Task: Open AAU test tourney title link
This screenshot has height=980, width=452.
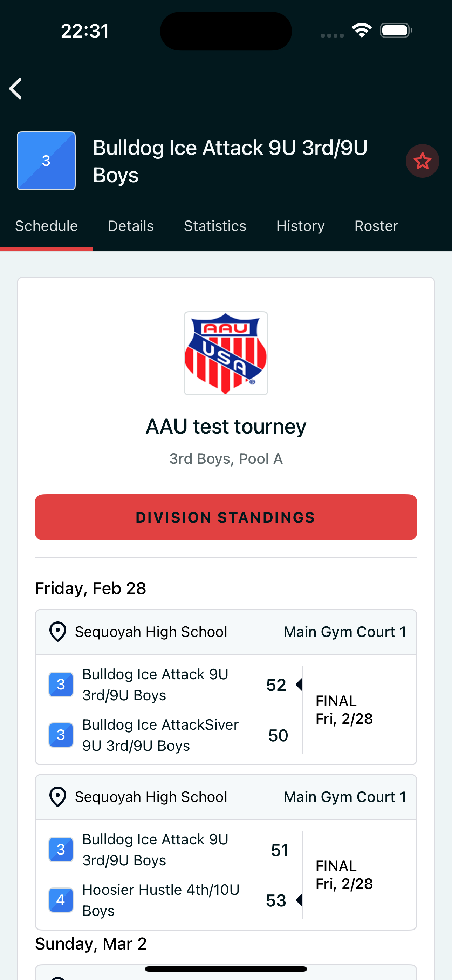Action: tap(226, 427)
